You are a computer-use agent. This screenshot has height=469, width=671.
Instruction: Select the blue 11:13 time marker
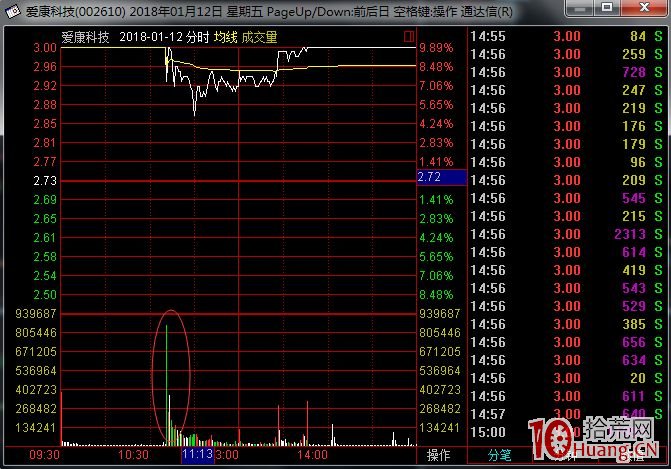point(197,454)
